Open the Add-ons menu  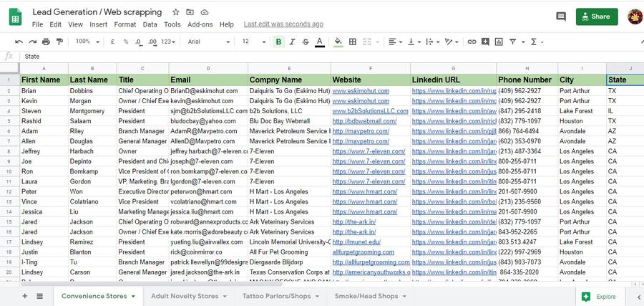pyautogui.click(x=200, y=24)
